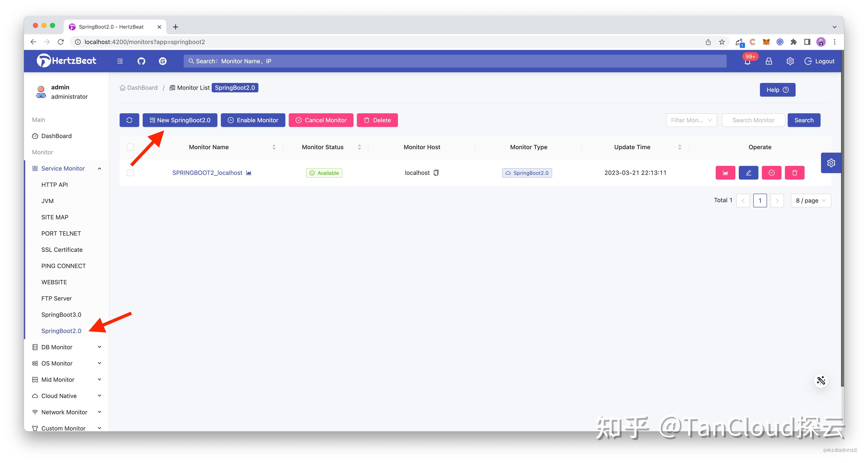This screenshot has height=463, width=868.
Task: Edit SPRINGBOOT2_localhost using the pencil icon
Action: pos(748,173)
